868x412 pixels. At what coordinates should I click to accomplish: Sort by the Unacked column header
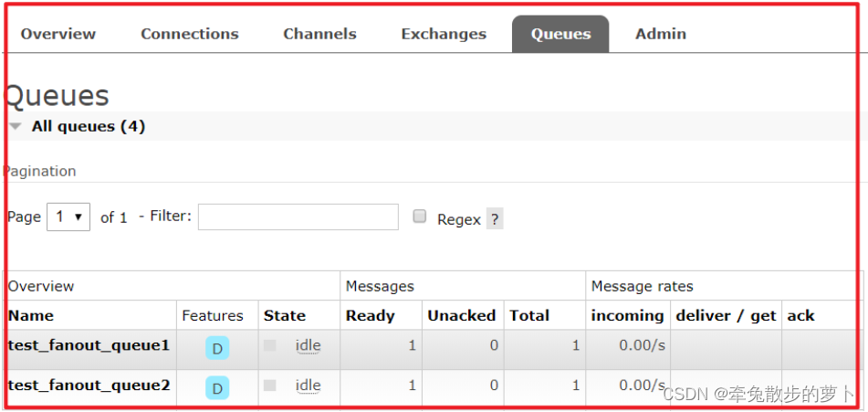462,316
